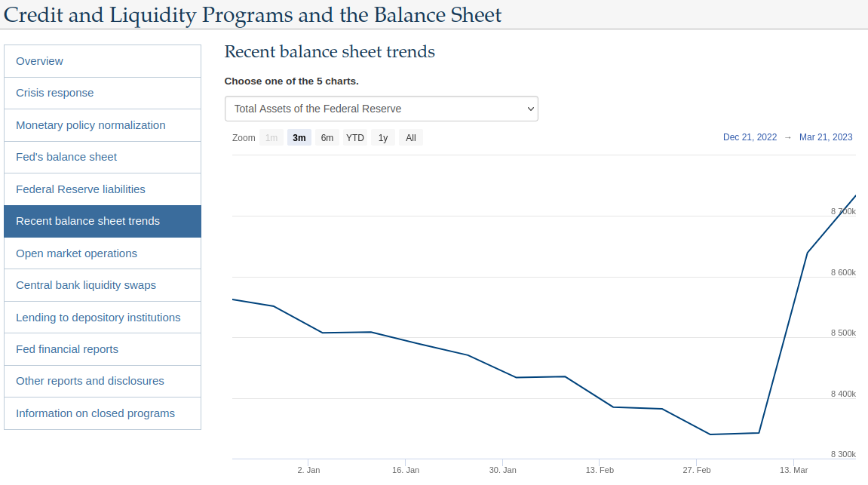
Task: Select Recent balance sheet trends item
Action: pos(103,221)
